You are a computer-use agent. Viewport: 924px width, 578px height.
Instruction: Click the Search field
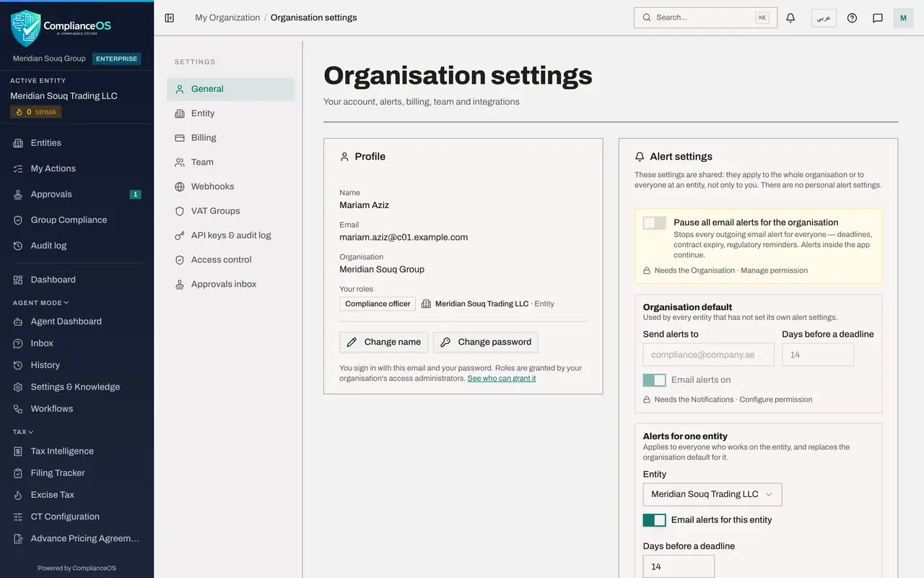pos(705,18)
